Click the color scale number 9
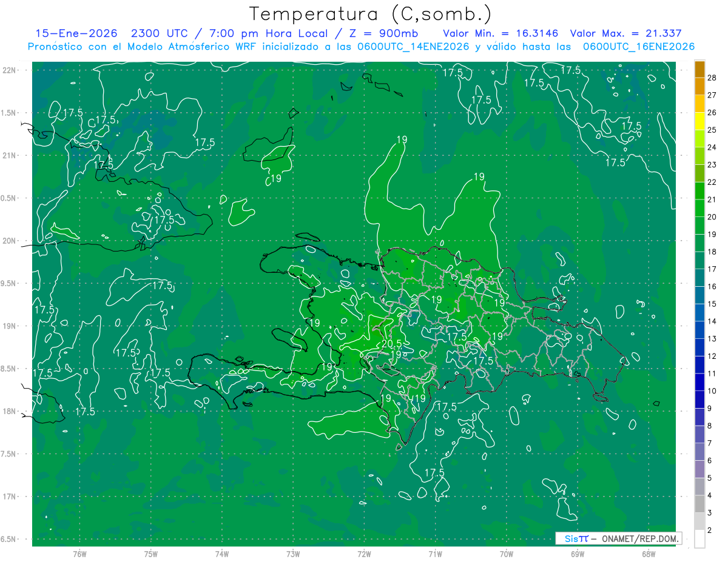Screen dimensions: 728x562 point(710,409)
